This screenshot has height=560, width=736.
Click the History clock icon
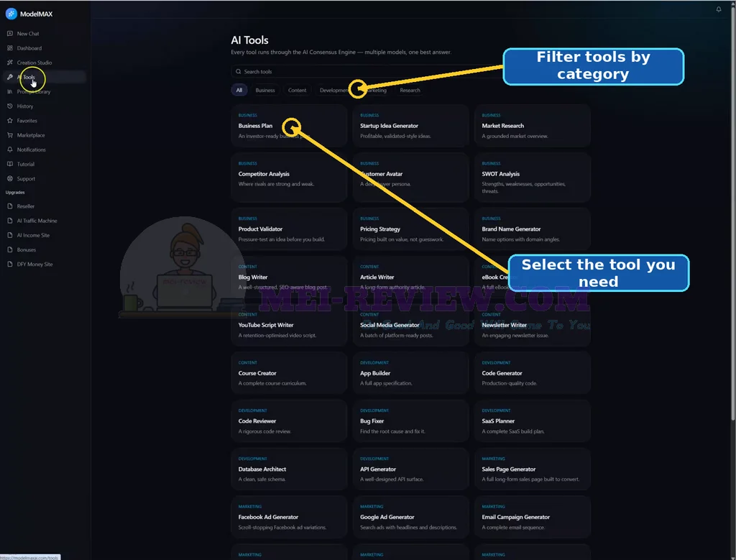pyautogui.click(x=10, y=106)
